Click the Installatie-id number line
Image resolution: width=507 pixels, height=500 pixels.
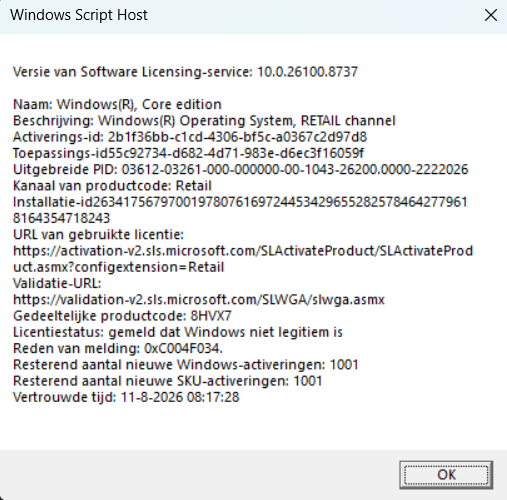(x=240, y=202)
